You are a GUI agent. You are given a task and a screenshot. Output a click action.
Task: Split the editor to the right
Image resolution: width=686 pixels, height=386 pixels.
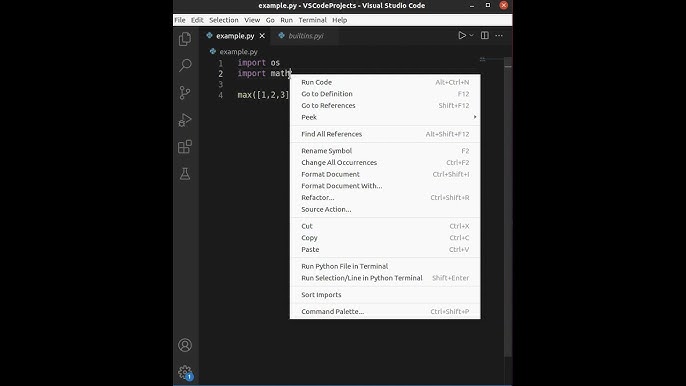(485, 35)
